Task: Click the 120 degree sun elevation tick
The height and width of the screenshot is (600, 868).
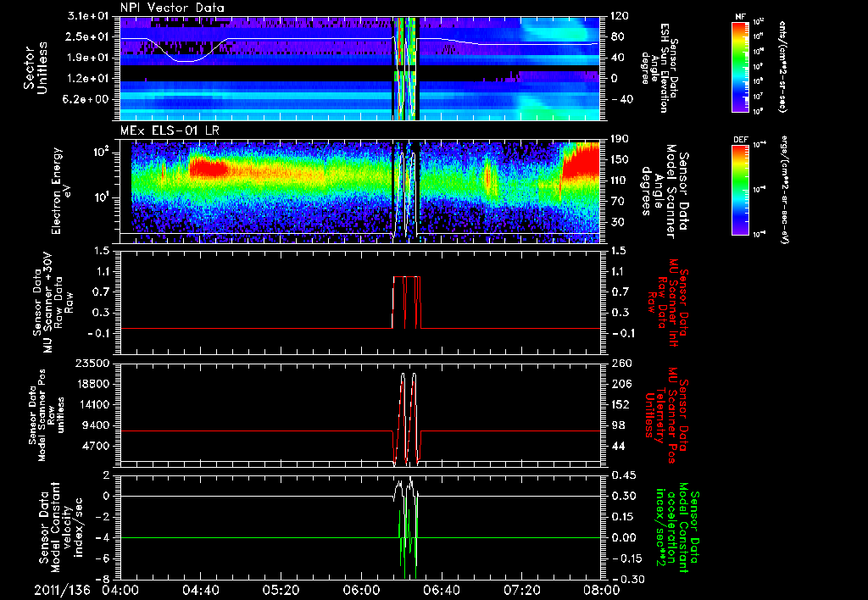Action: tap(620, 16)
